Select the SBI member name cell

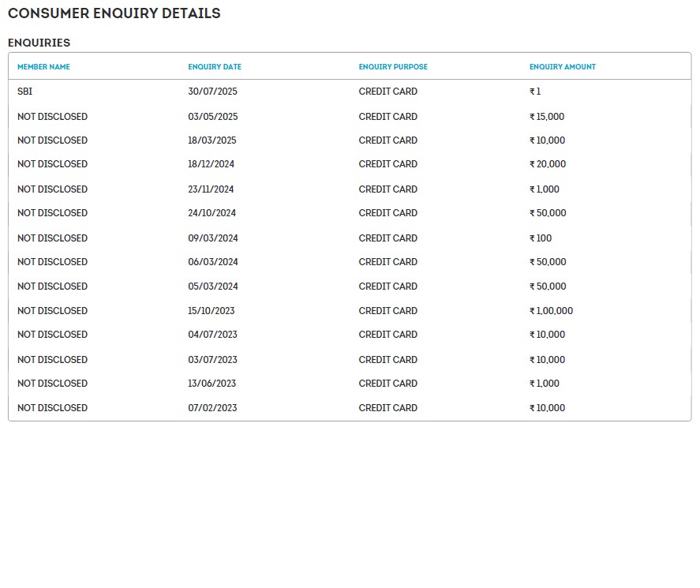click(x=24, y=92)
